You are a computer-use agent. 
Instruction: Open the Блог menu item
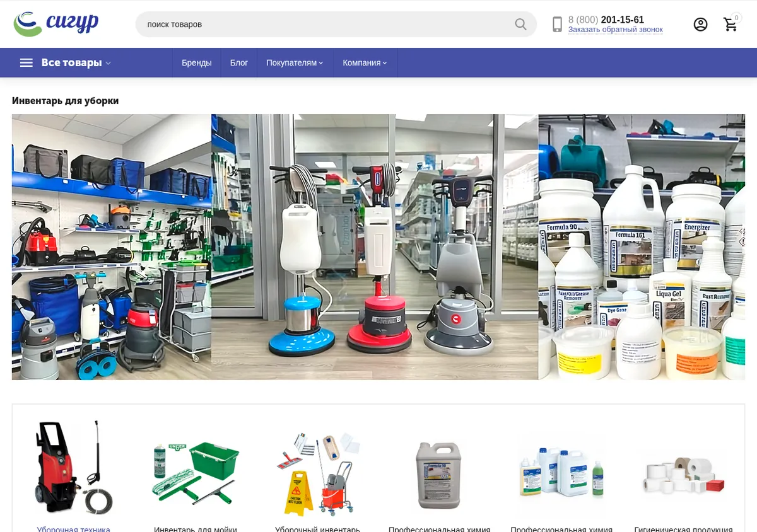click(239, 62)
